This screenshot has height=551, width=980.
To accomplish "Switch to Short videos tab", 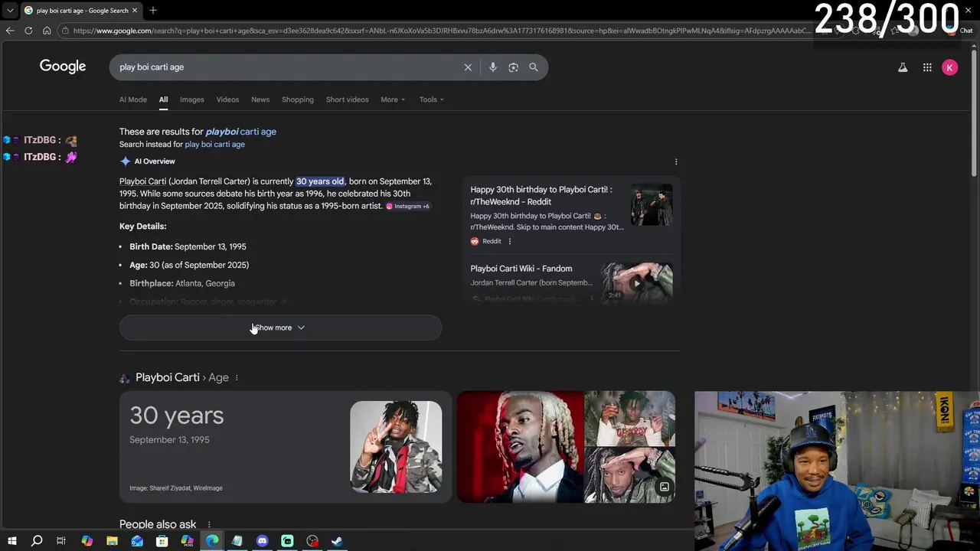I will click(347, 99).
